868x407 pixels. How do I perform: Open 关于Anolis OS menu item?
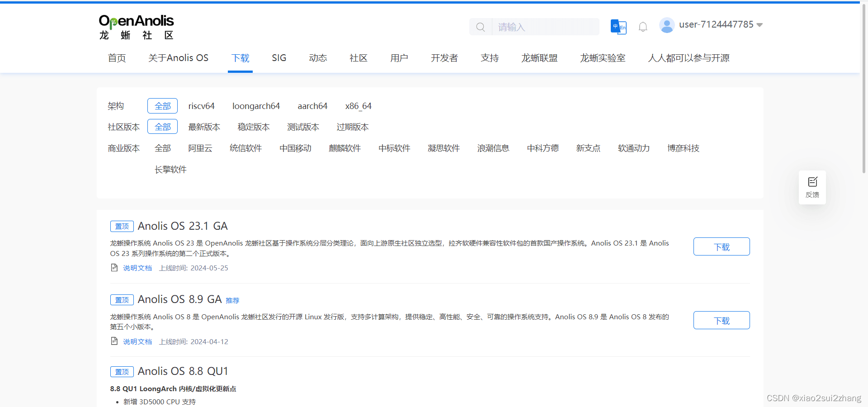178,58
